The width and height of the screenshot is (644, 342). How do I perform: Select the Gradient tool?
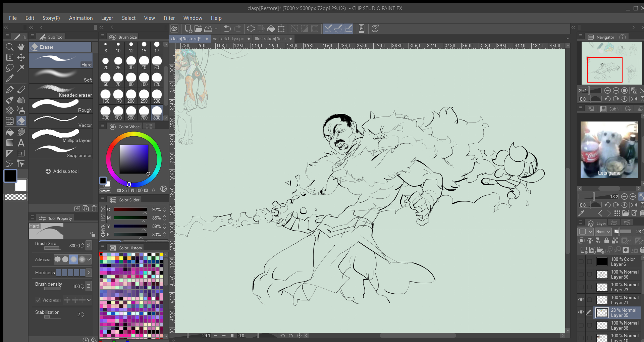(x=10, y=143)
